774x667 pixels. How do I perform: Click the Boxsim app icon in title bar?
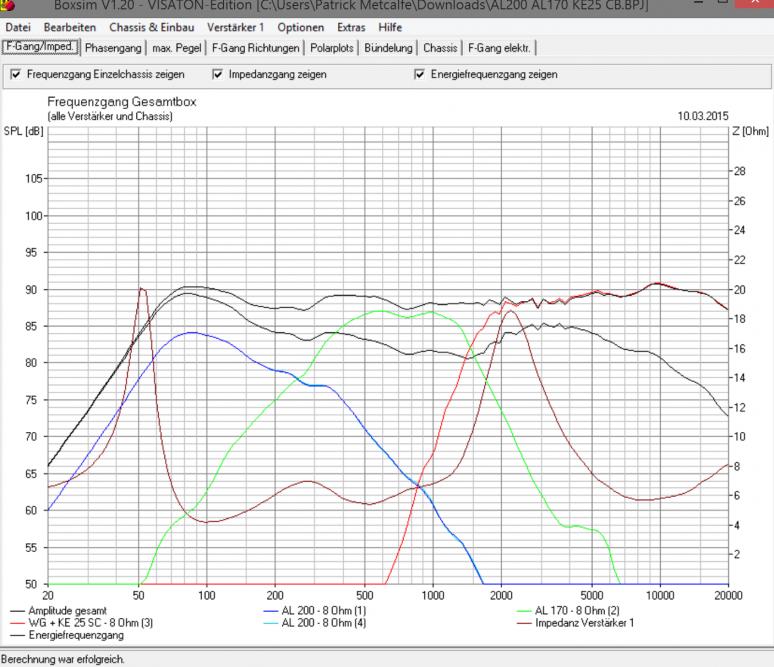11,6
